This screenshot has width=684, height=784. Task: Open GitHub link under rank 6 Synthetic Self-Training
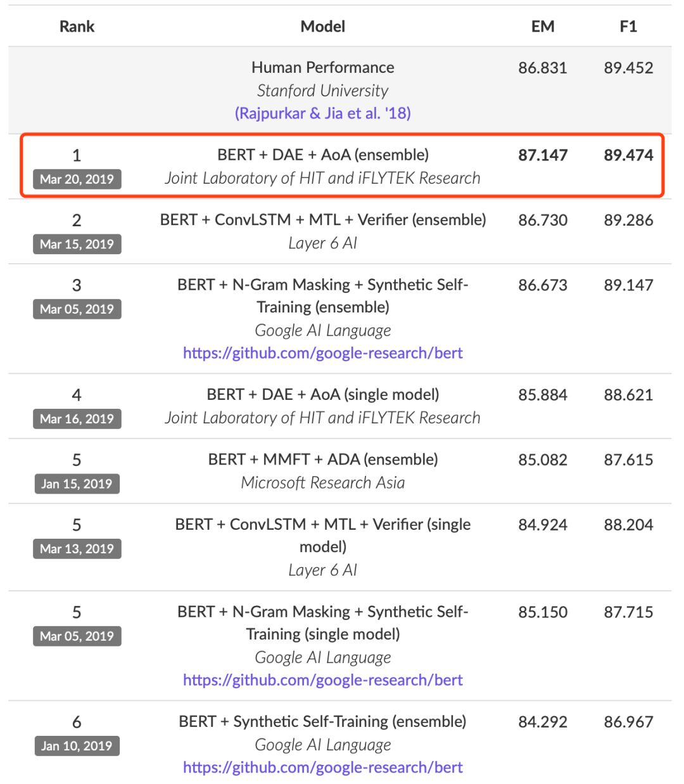[322, 768]
